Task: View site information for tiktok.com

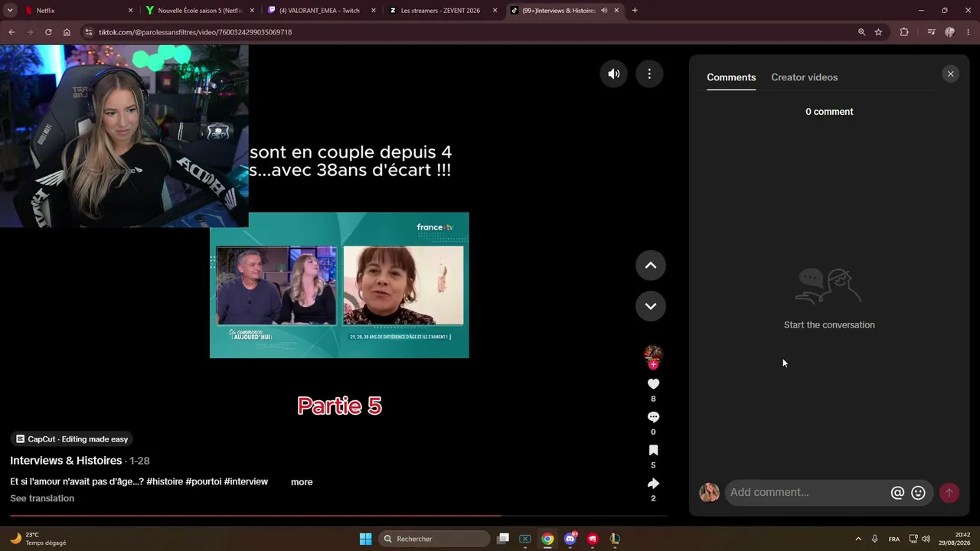Action: [x=89, y=32]
